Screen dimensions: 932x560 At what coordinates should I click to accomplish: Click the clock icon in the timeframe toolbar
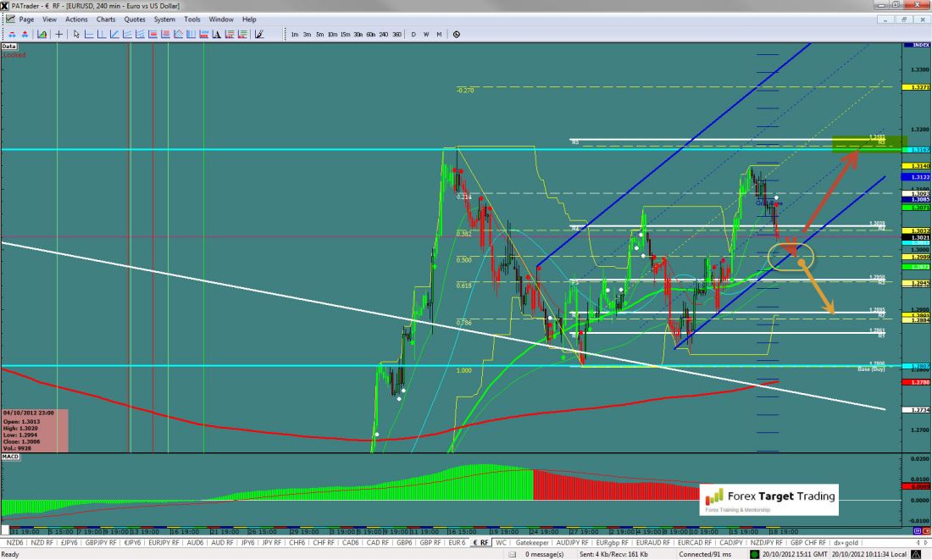click(x=457, y=35)
